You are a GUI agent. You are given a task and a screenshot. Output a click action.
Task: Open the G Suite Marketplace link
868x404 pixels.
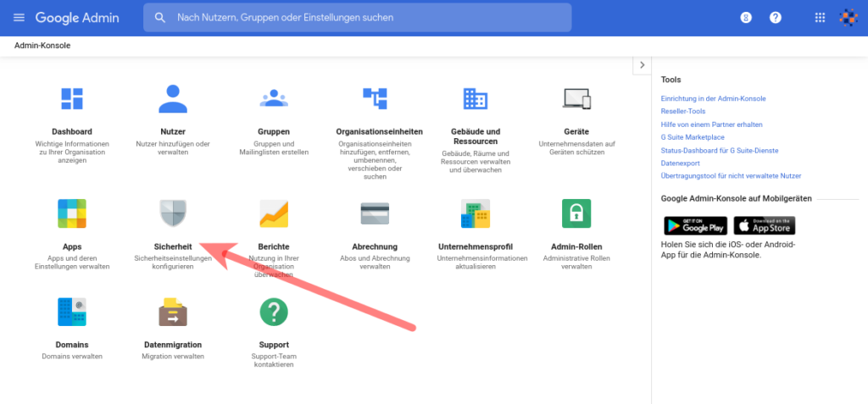pos(693,137)
